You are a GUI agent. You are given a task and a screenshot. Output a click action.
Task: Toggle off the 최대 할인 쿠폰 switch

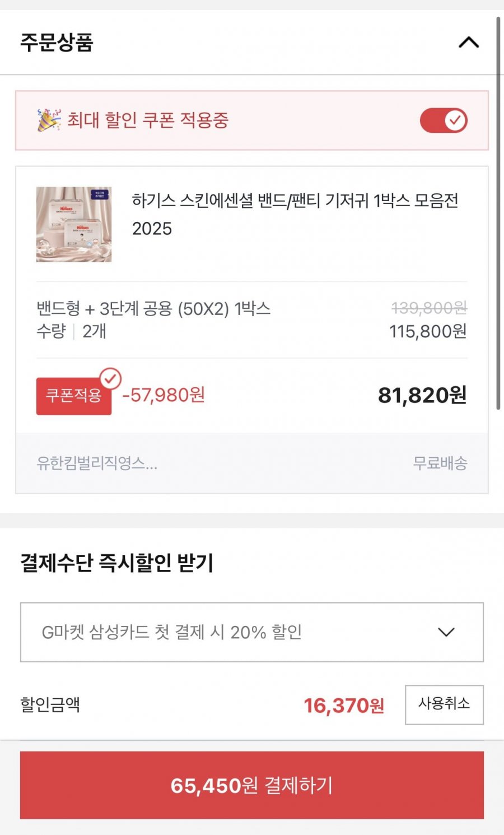coord(444,120)
